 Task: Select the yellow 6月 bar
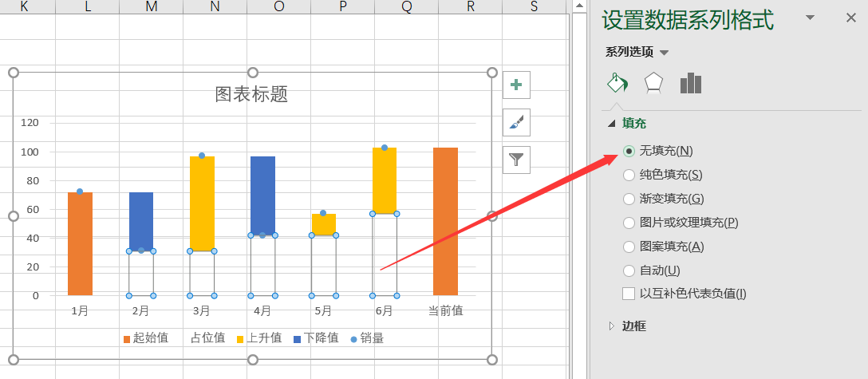[x=385, y=180]
